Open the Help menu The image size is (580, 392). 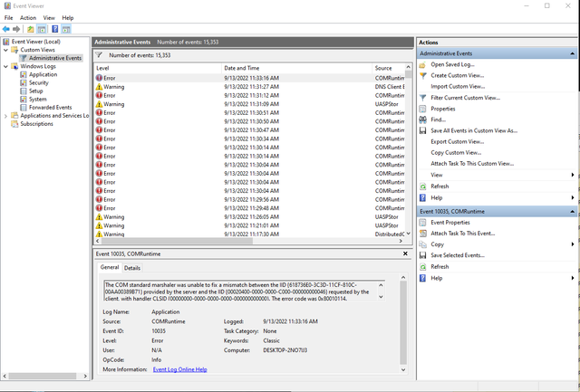(x=68, y=18)
